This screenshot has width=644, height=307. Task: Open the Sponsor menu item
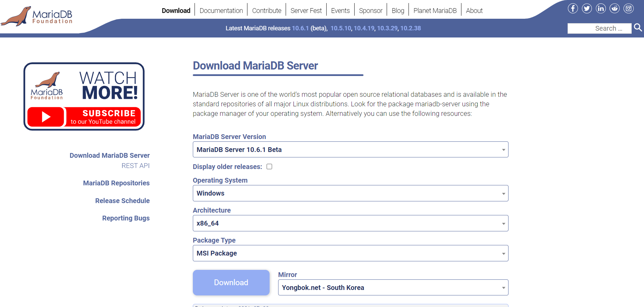click(x=371, y=11)
